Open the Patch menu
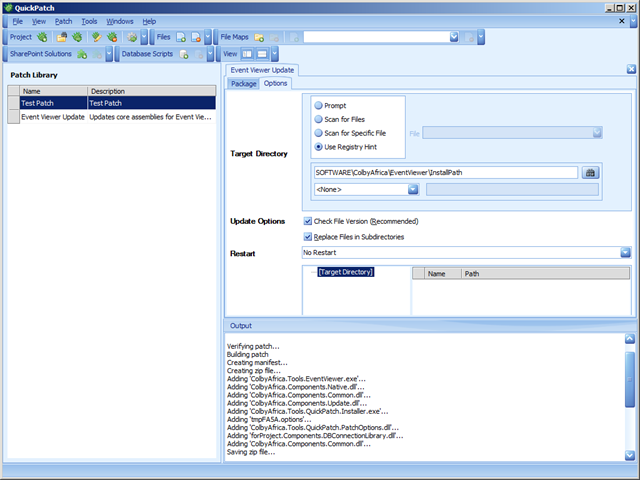 coord(63,21)
